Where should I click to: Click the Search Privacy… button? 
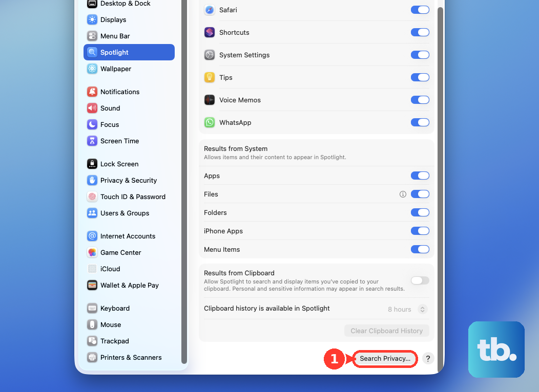coord(385,359)
